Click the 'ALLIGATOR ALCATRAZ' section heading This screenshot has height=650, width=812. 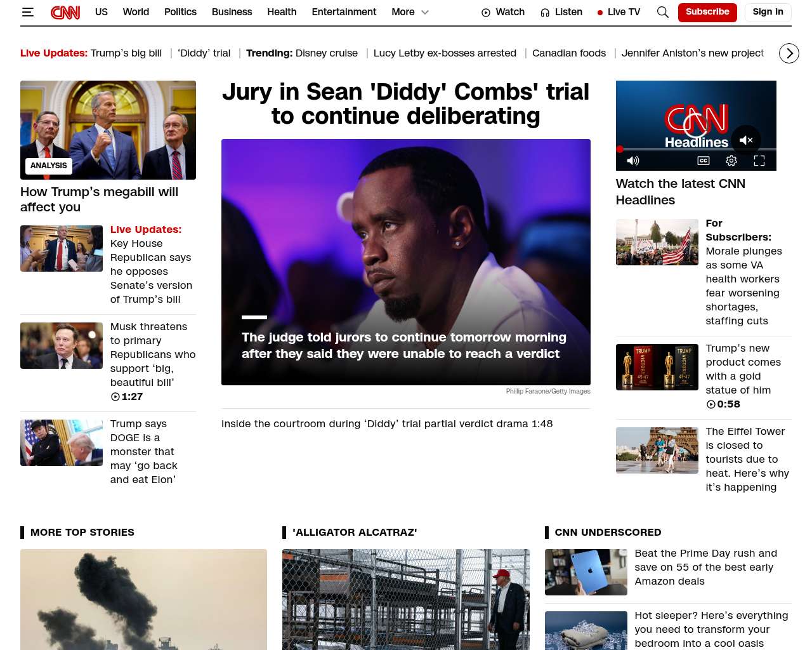[355, 532]
